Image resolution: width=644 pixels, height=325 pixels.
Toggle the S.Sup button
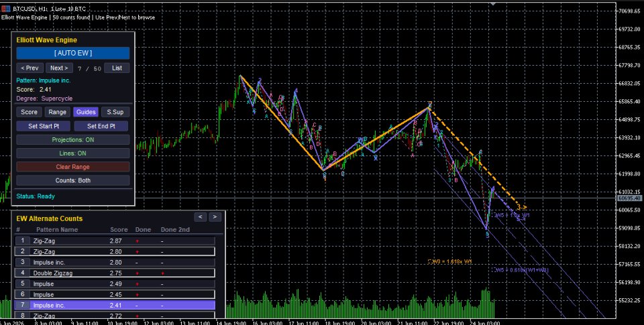pyautogui.click(x=115, y=112)
